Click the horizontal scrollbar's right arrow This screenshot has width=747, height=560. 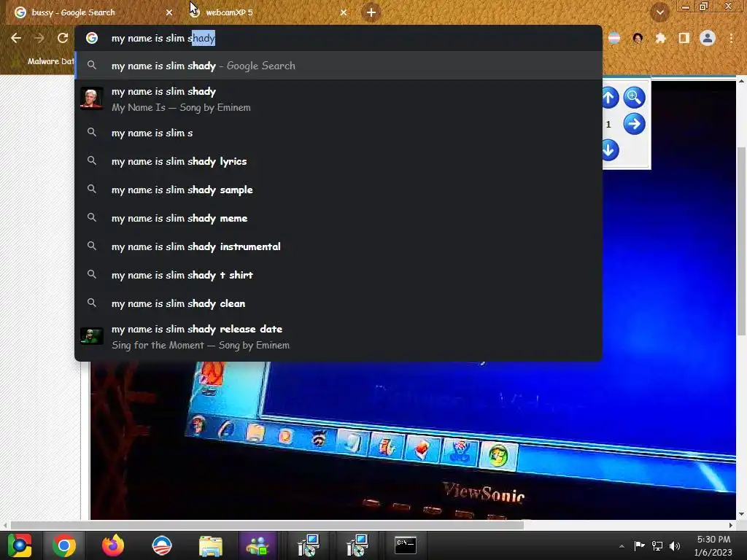[x=731, y=525]
